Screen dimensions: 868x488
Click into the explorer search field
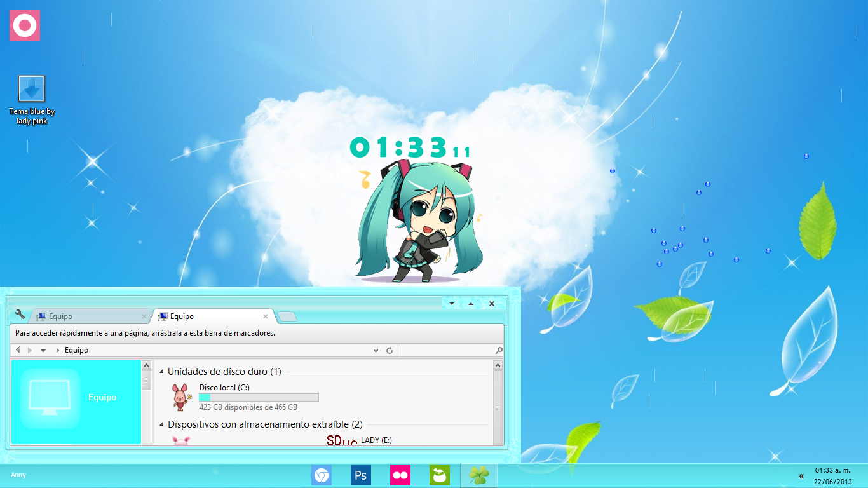coord(445,350)
